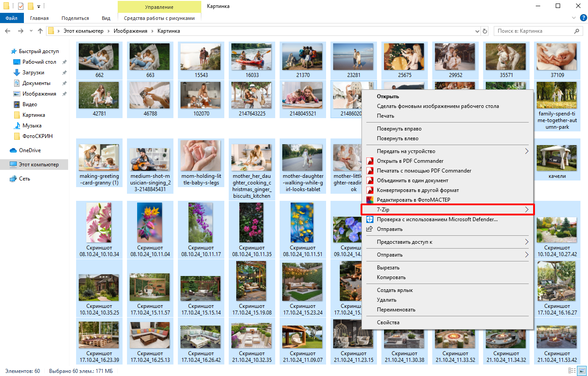588x376 pixels.
Task: Switch to details list view icon
Action: pos(572,371)
